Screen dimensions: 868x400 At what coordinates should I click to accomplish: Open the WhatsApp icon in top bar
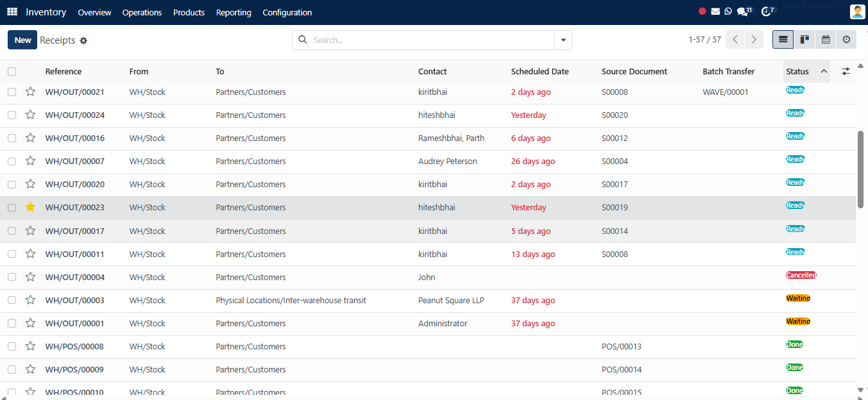tap(728, 12)
